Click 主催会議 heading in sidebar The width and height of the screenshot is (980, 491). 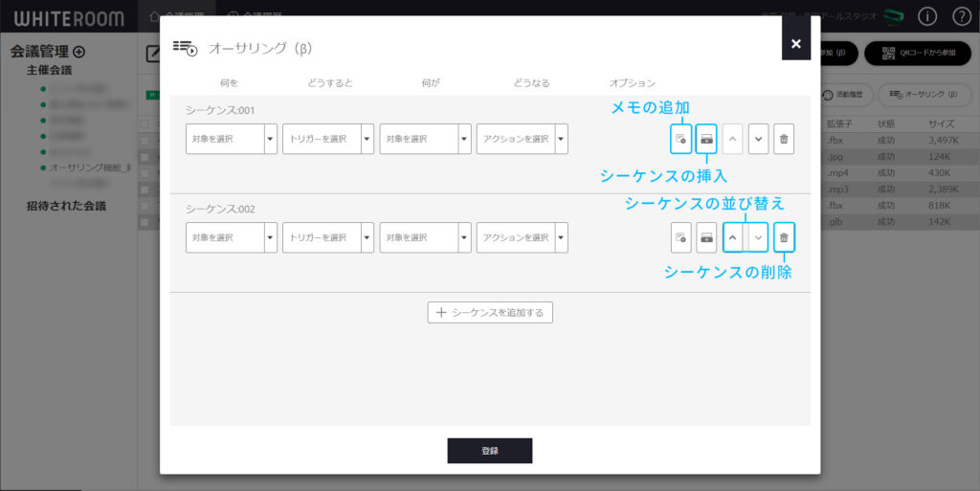[50, 70]
